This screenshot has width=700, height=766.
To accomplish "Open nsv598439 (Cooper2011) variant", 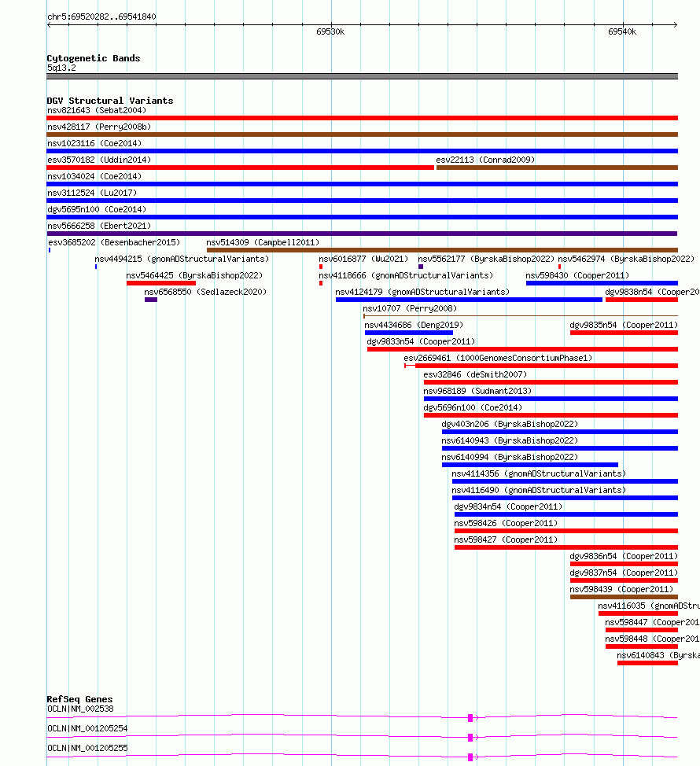I will 621,591.
